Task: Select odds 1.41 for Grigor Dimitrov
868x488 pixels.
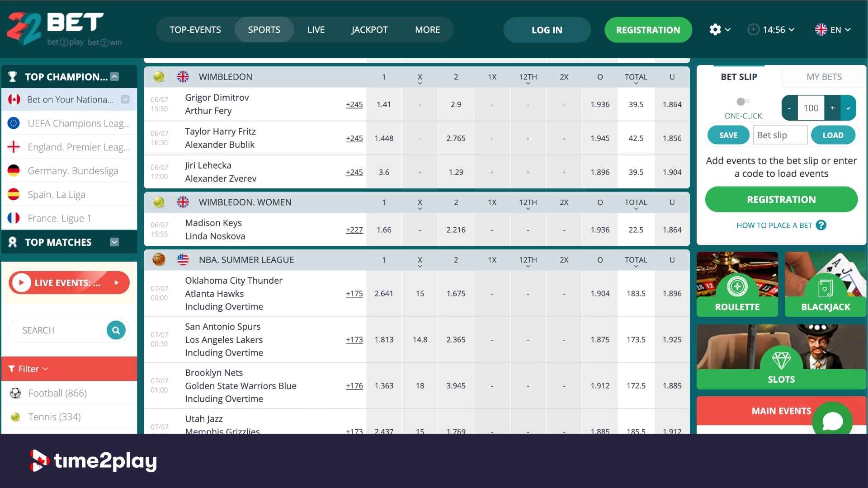Action: pos(384,104)
